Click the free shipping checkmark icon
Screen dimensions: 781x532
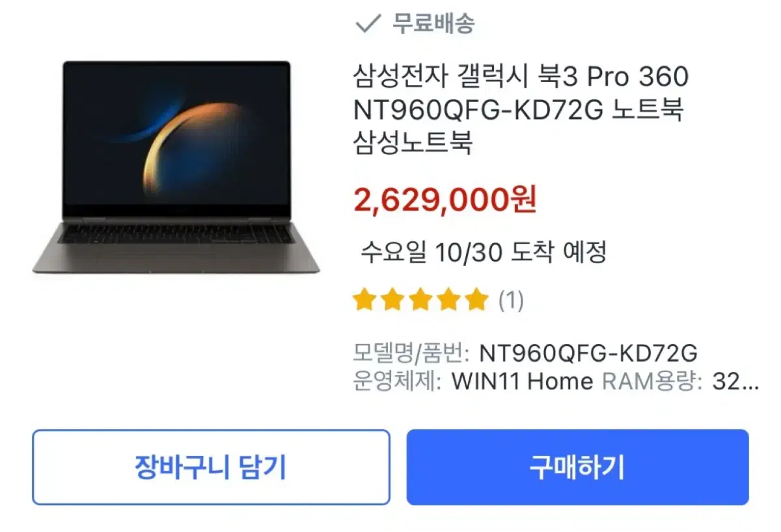click(x=368, y=25)
